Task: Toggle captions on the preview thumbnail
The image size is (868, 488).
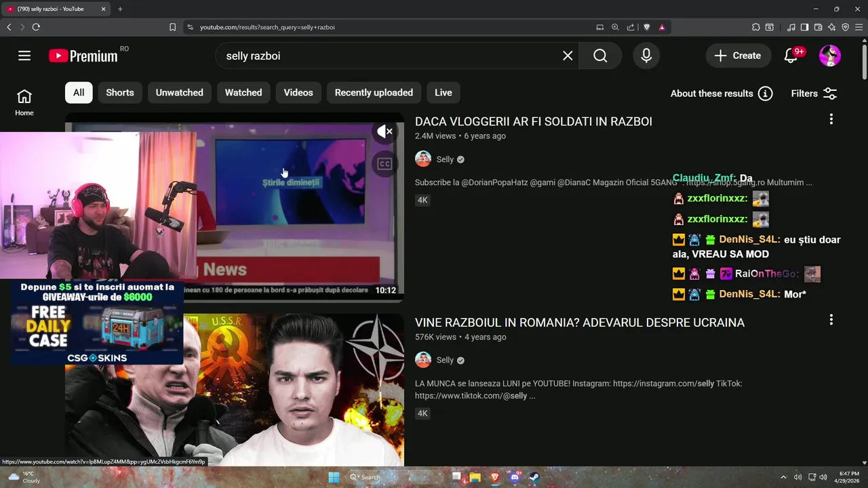Action: [384, 163]
